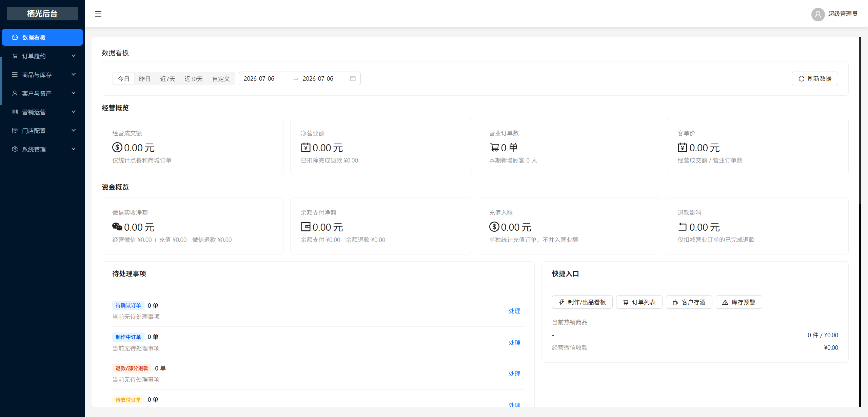Click the 商品与库存 list icon in sidebar
868x417 pixels.
click(15, 75)
